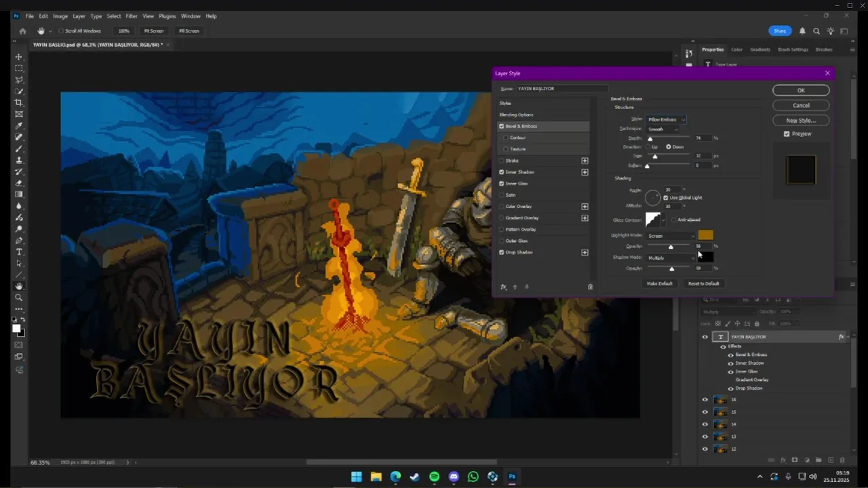The width and height of the screenshot is (868, 488).
Task: Select the Eyedropper tool
Action: (x=19, y=125)
